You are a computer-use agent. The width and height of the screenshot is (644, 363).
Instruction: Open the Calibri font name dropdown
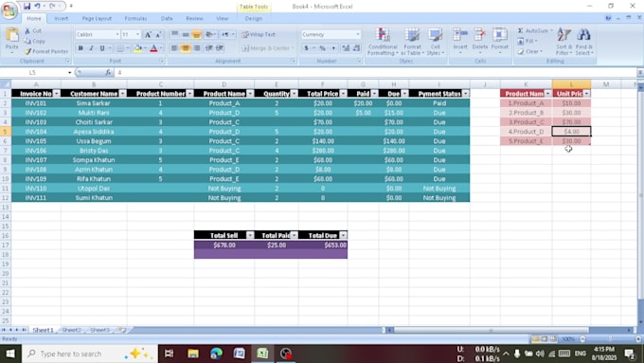pos(117,34)
